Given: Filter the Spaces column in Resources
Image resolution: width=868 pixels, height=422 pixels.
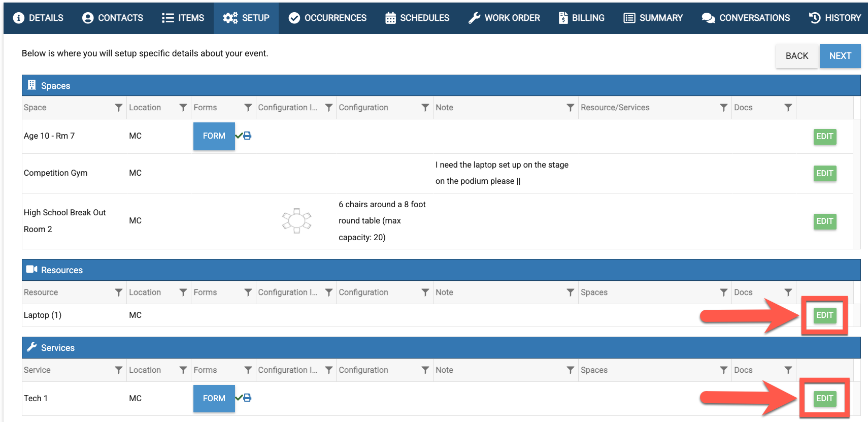Looking at the screenshot, I should pos(724,293).
